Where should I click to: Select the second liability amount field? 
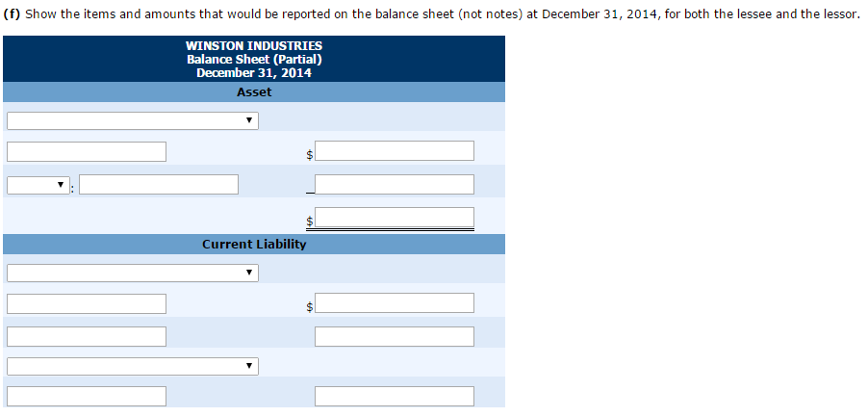point(395,336)
